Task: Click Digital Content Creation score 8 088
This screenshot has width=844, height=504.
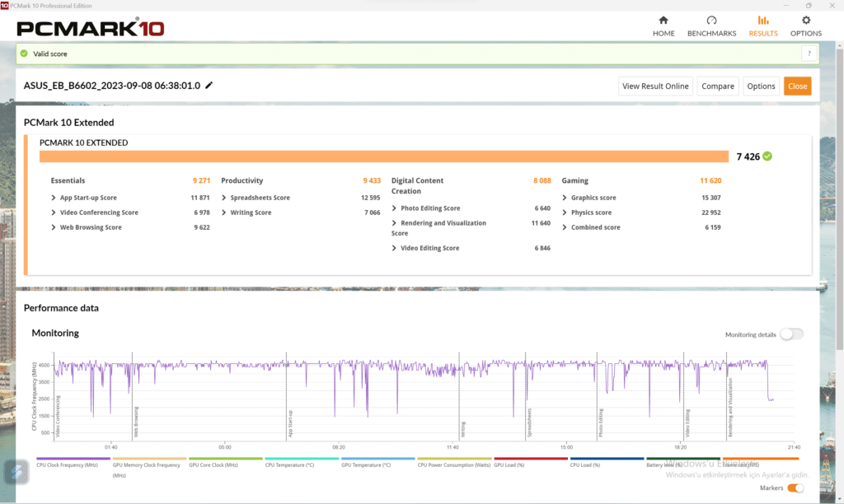Action: pos(542,180)
